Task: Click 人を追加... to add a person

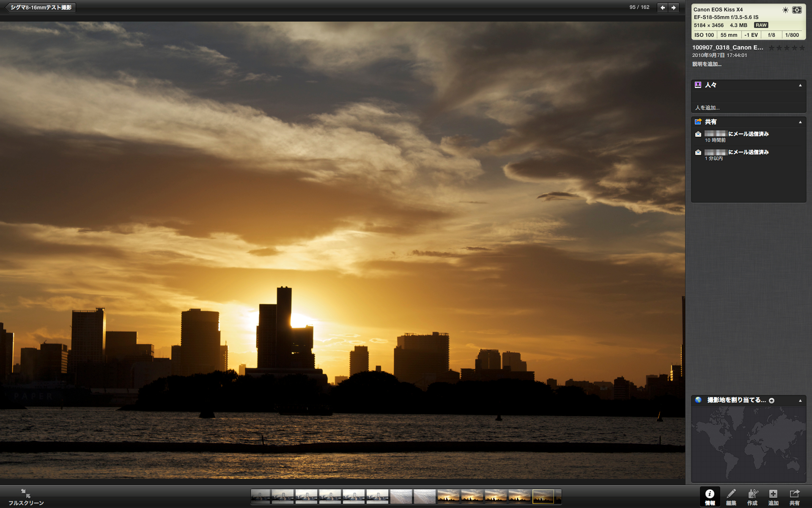Action: click(707, 108)
